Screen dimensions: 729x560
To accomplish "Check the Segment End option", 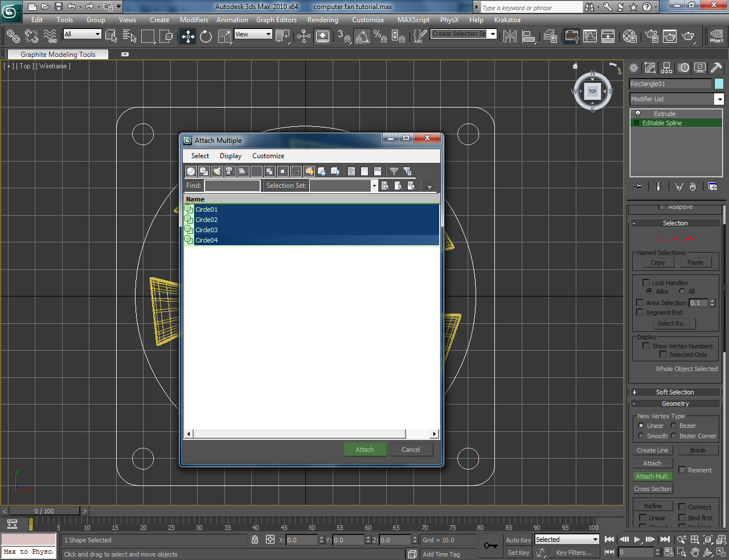I will (x=640, y=312).
